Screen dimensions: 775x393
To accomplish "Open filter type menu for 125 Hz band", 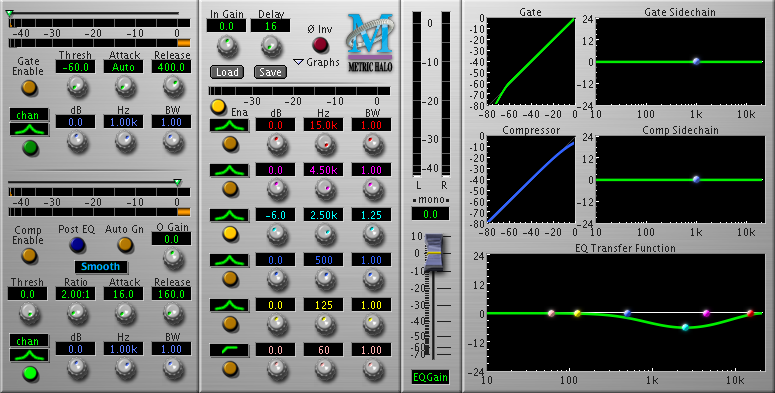I will [x=229, y=305].
